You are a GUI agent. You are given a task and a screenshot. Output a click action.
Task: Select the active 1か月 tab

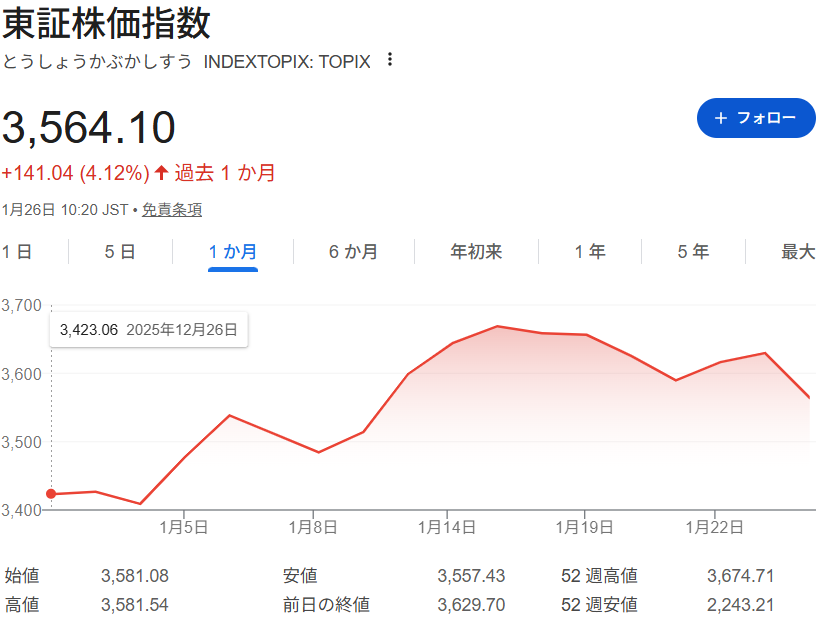pos(233,252)
